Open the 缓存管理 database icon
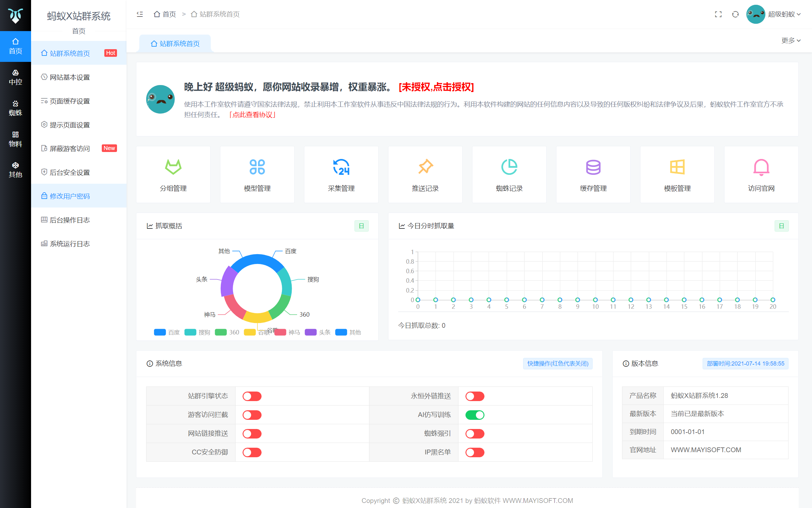 click(593, 167)
